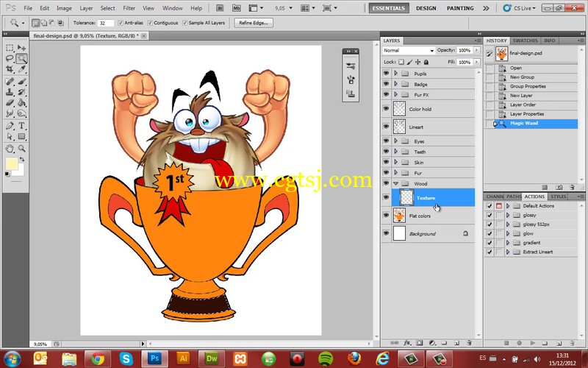Select the Hand tool
The height and width of the screenshot is (368, 588).
[x=10, y=149]
